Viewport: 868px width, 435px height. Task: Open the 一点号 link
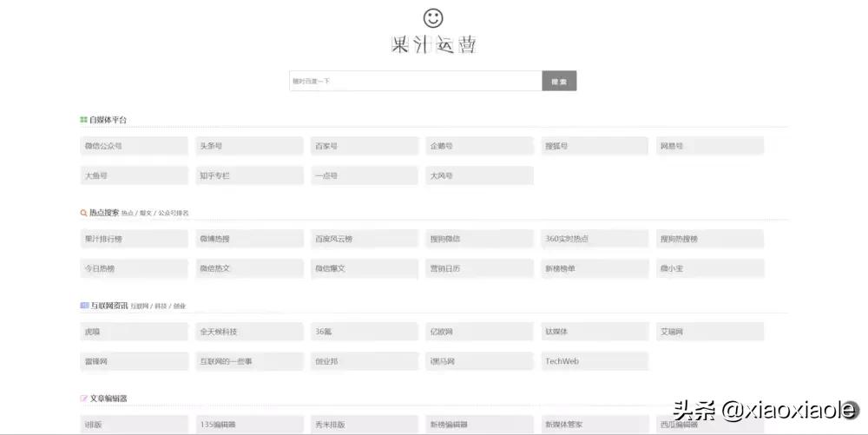pyautogui.click(x=365, y=175)
